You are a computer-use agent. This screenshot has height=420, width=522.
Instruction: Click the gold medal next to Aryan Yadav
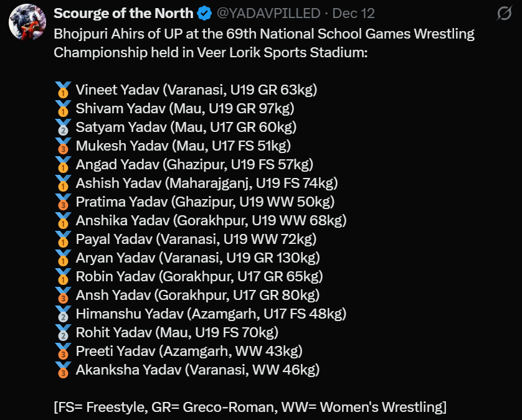coord(63,258)
